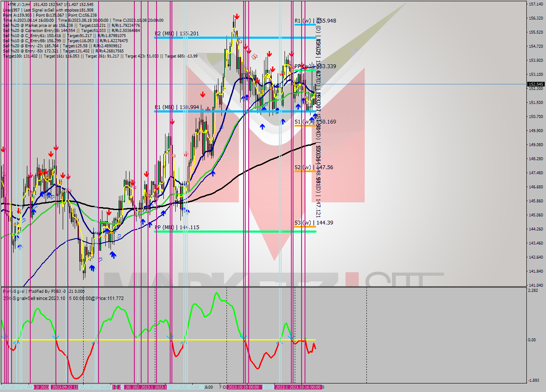The height and width of the screenshot is (392, 546).
Task: Click the 'Sell %20 @ Correction Entry38' line
Action: (x=71, y=30)
